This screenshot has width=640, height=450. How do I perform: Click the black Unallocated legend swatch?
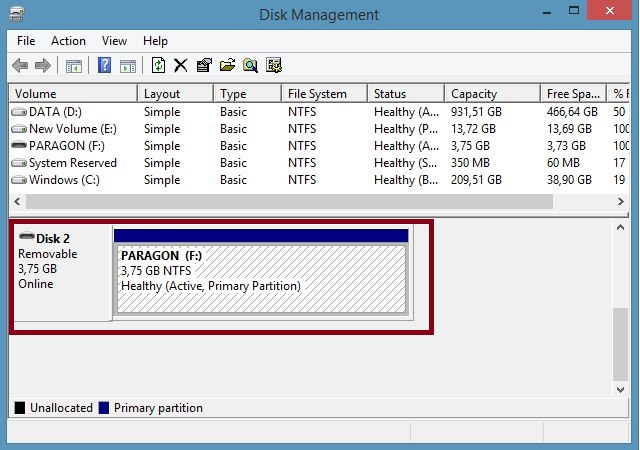[x=20, y=408]
